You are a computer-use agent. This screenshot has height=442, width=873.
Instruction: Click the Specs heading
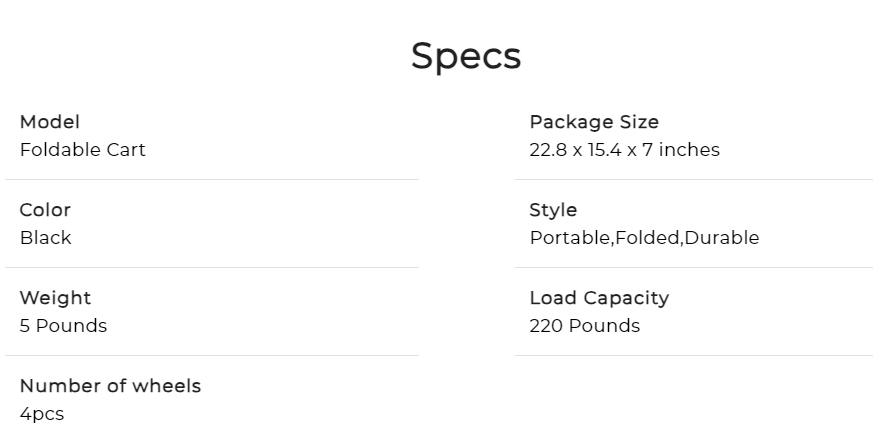pos(466,56)
